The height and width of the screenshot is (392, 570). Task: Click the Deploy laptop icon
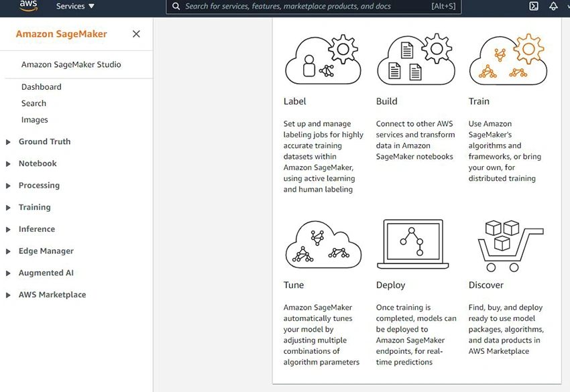pos(413,244)
